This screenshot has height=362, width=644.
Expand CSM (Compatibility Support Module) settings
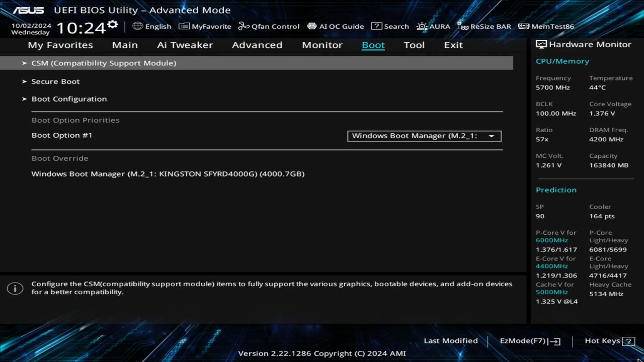click(x=104, y=63)
